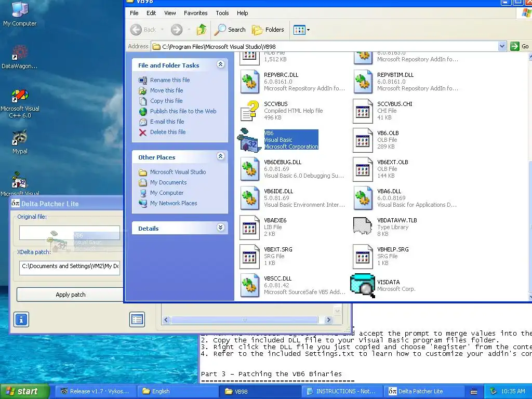Open Delta Patcher log list icon
This screenshot has height=399, width=532.
click(137, 320)
